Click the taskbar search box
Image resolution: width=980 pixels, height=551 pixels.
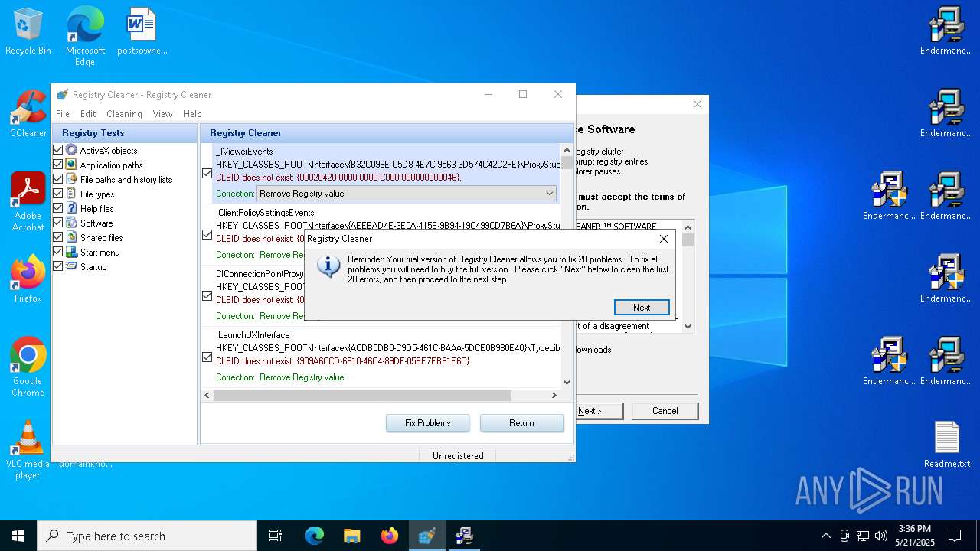pos(147,536)
